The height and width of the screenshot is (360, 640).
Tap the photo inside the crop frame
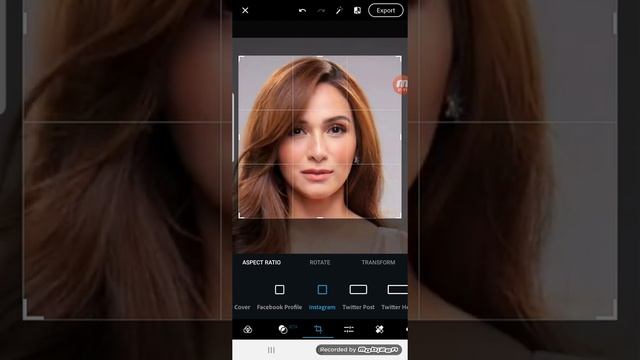[x=320, y=137]
